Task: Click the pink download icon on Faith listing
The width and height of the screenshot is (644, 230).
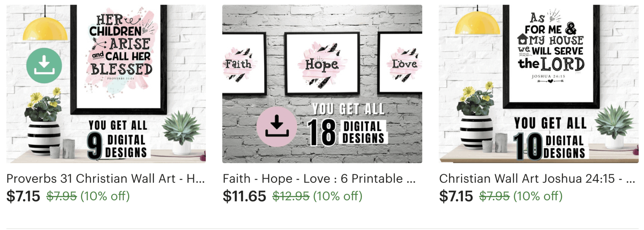Action: point(277,127)
